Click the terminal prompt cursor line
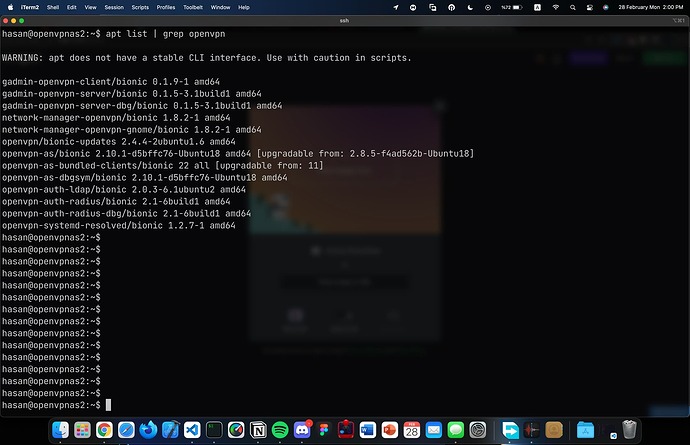690x445 pixels. 56,405
